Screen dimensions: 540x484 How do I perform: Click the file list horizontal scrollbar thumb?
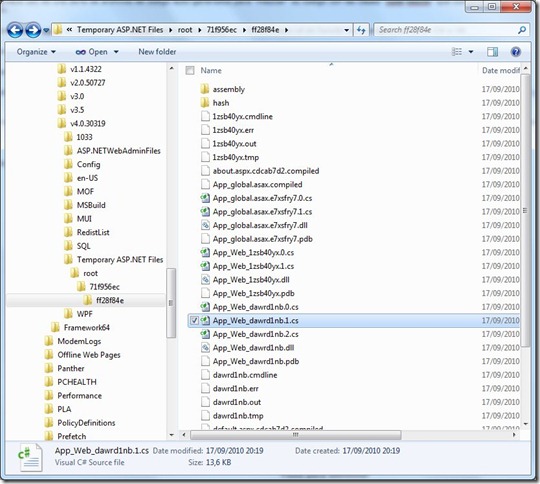(295, 435)
